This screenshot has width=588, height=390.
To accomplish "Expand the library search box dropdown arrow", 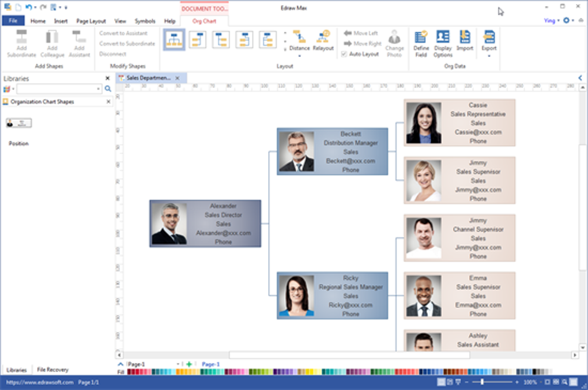I will click(x=98, y=89).
